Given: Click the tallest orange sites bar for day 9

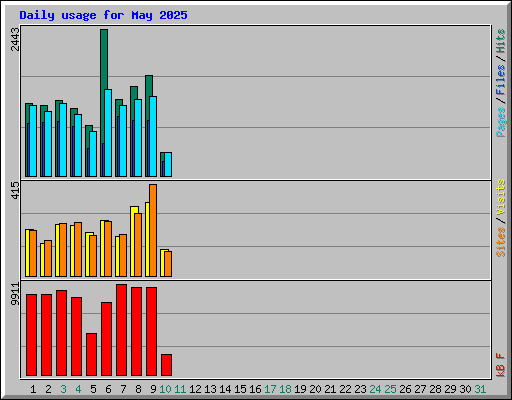Looking at the screenshot, I should 153,230.
